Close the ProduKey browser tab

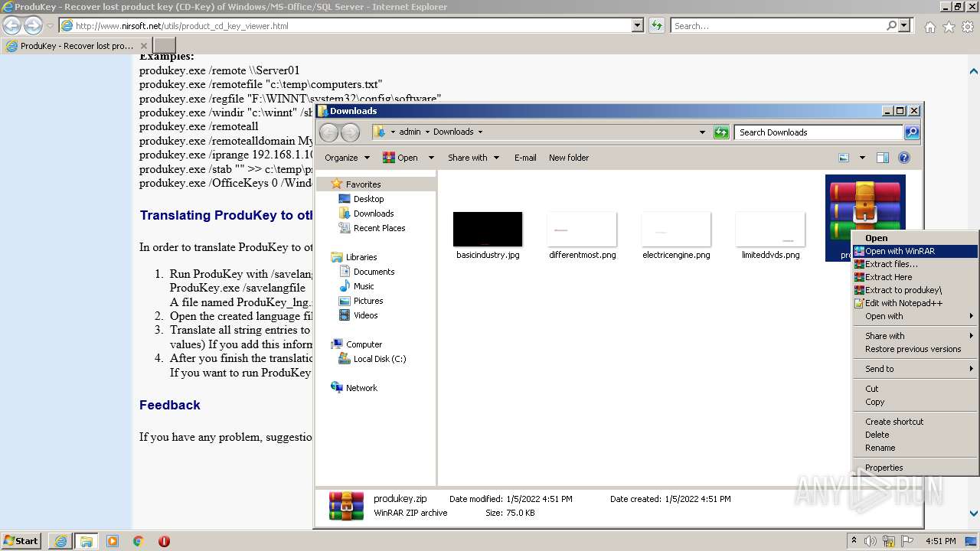click(x=144, y=46)
